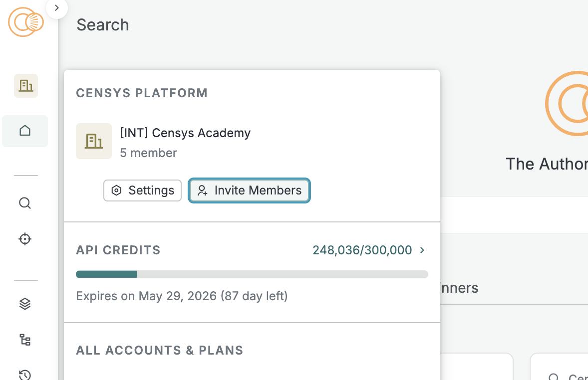
Task: Click the crosshair target icon in the sidebar
Action: pos(25,239)
